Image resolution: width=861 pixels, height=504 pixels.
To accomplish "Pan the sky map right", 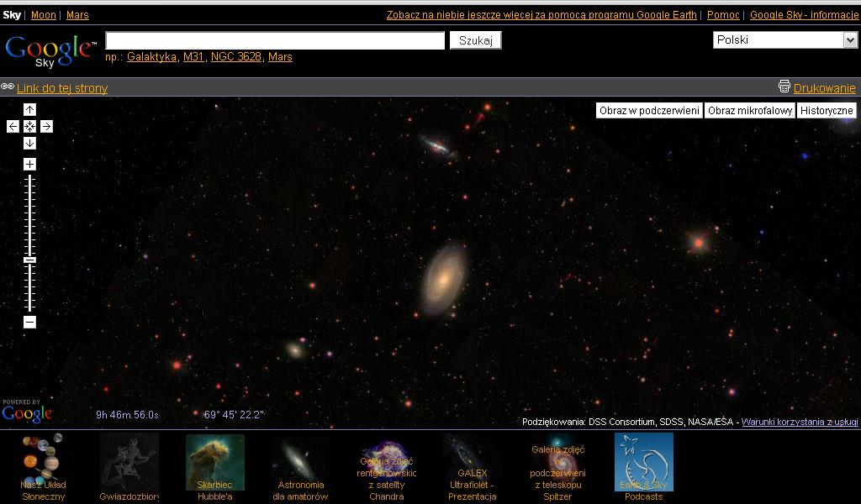I will click(x=47, y=126).
